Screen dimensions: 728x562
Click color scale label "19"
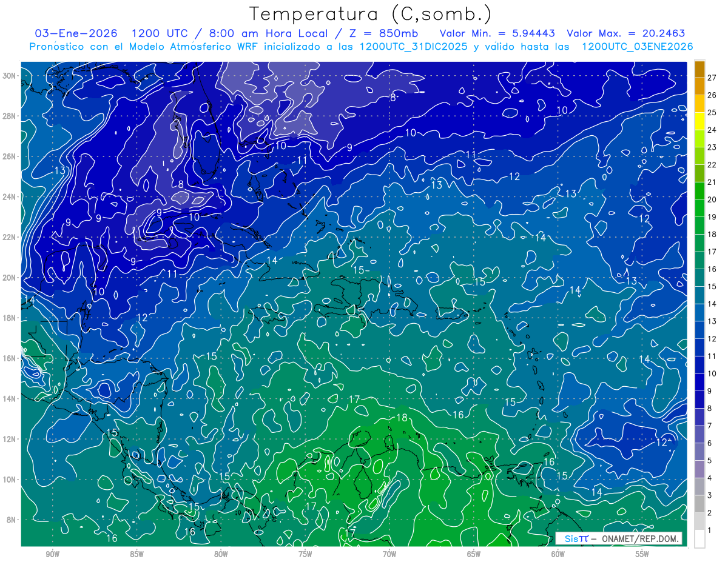[712, 216]
